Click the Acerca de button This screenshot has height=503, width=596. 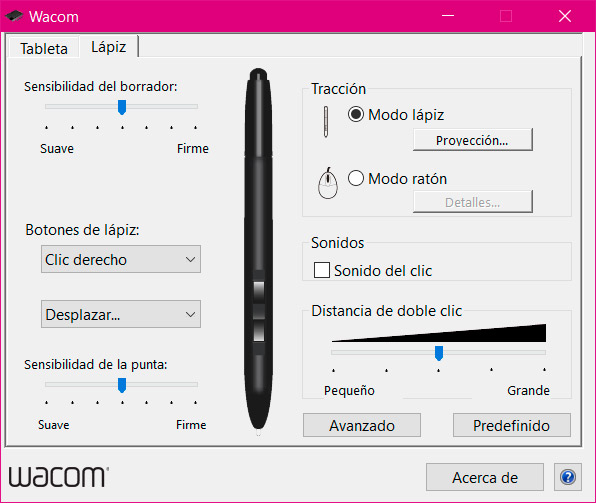[485, 477]
